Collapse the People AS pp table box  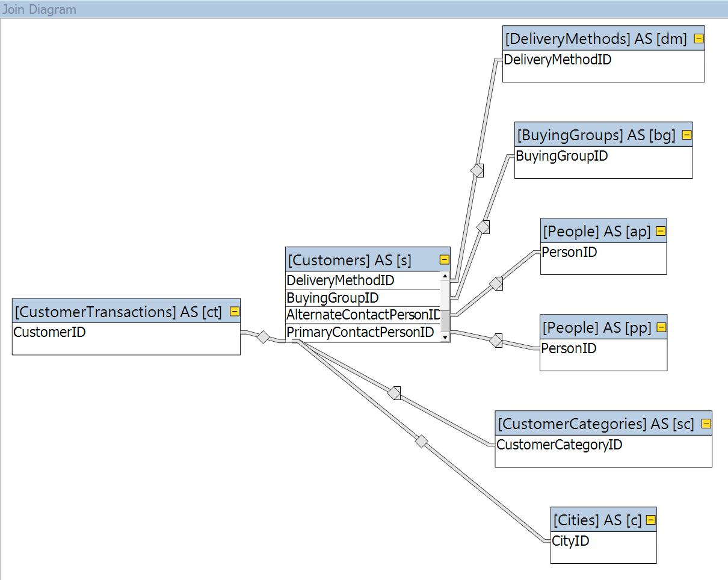point(661,328)
